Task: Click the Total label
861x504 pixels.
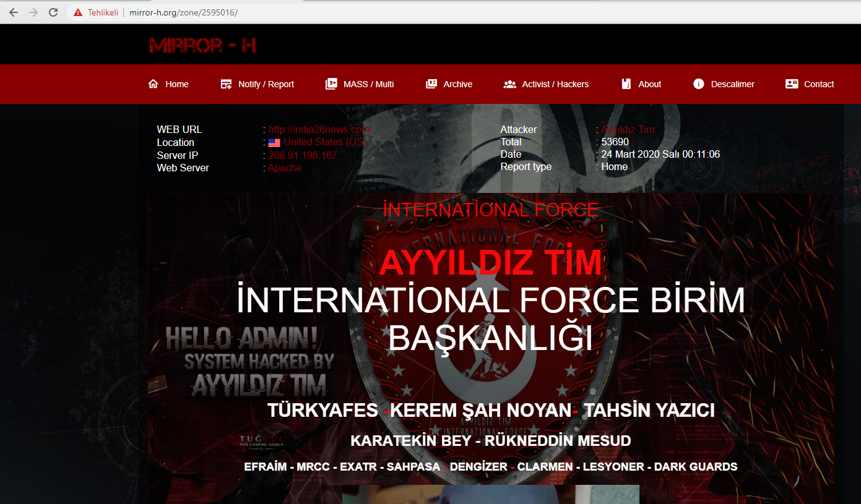Action: click(511, 142)
